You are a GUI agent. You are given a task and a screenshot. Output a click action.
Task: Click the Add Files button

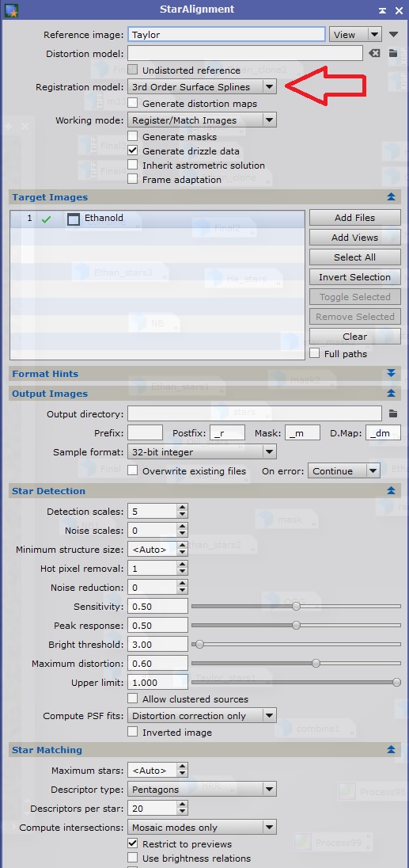tap(355, 218)
